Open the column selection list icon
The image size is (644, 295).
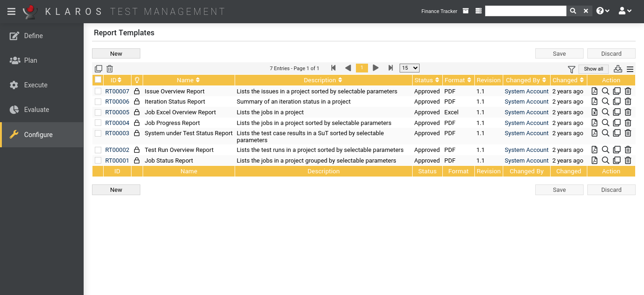click(630, 69)
